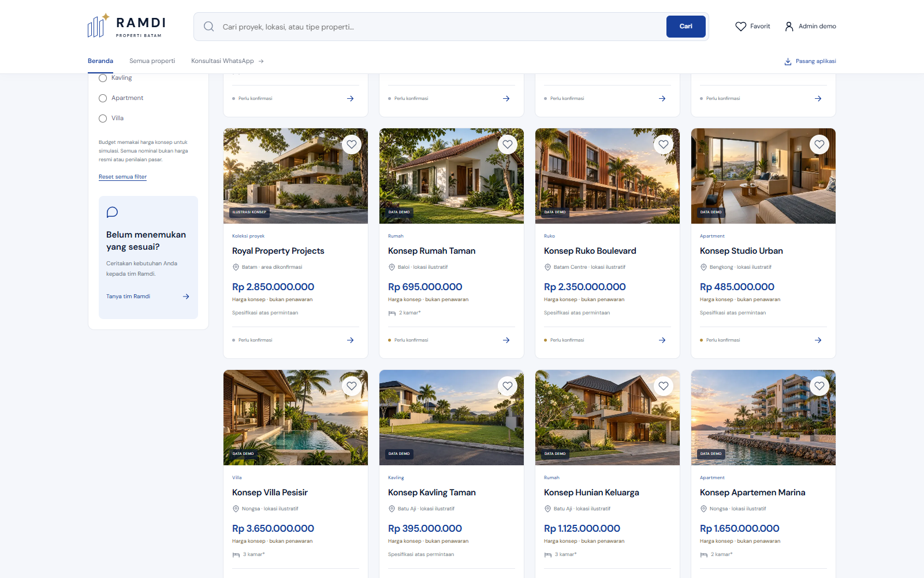This screenshot has width=924, height=578.
Task: Open the Admin demo user profile
Action: click(x=810, y=27)
